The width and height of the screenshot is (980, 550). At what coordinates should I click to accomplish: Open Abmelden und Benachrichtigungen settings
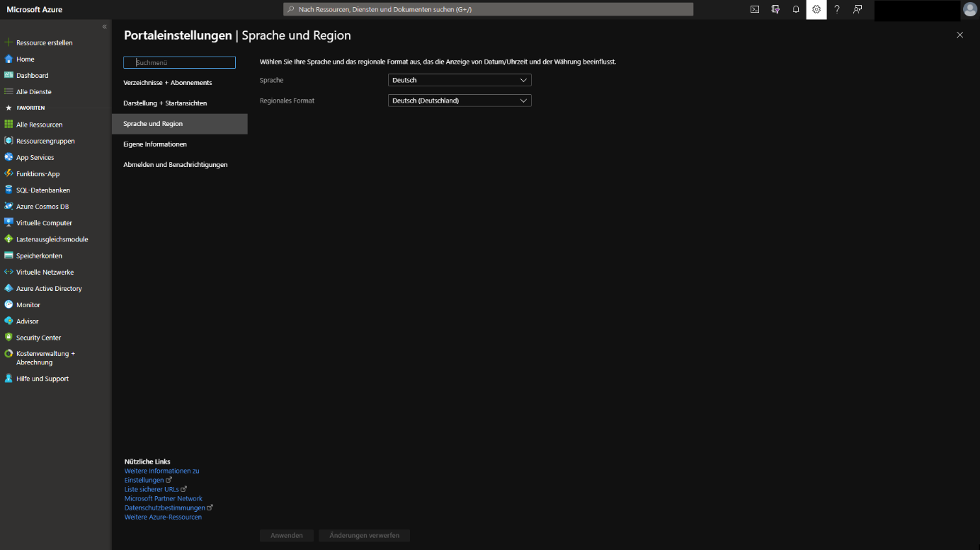pos(175,165)
